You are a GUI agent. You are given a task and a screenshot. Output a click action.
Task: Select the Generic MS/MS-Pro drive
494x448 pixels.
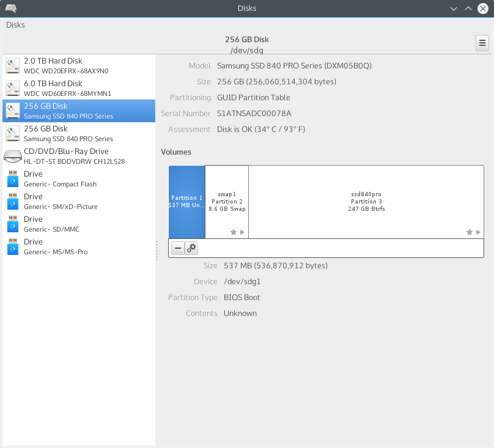coord(79,246)
